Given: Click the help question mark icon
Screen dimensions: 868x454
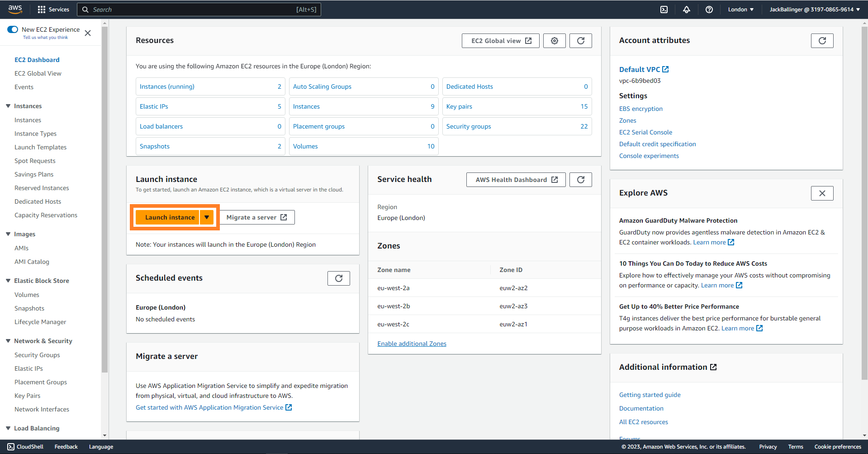Looking at the screenshot, I should coord(709,10).
